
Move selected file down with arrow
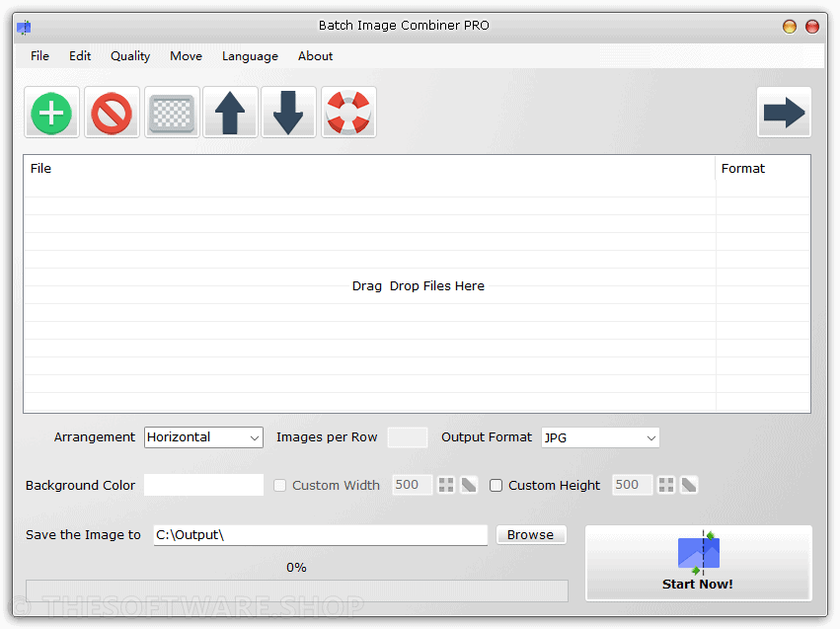(x=288, y=113)
